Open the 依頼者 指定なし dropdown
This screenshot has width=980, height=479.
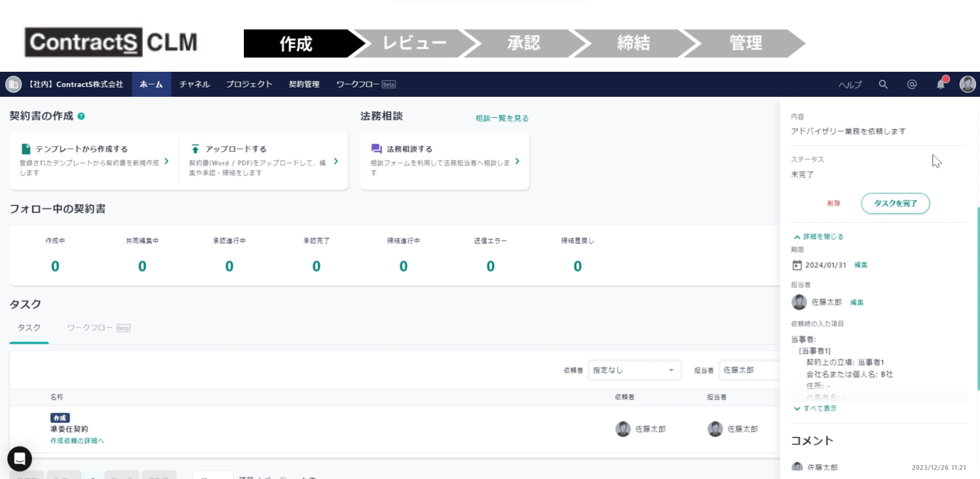click(634, 370)
